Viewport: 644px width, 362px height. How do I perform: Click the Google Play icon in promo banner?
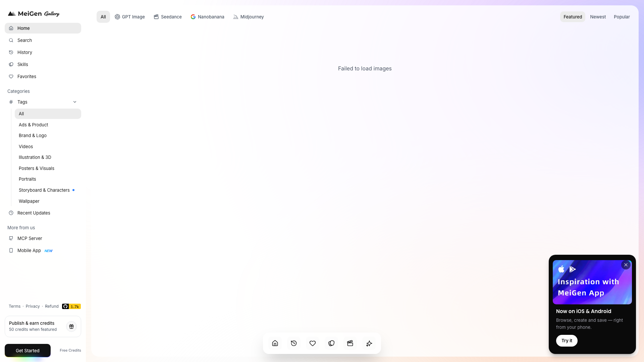click(573, 269)
